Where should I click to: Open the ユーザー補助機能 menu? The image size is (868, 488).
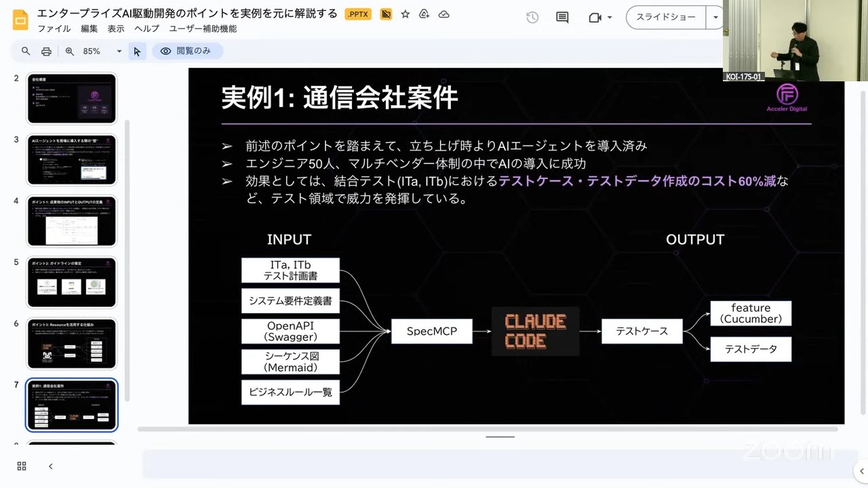203,28
